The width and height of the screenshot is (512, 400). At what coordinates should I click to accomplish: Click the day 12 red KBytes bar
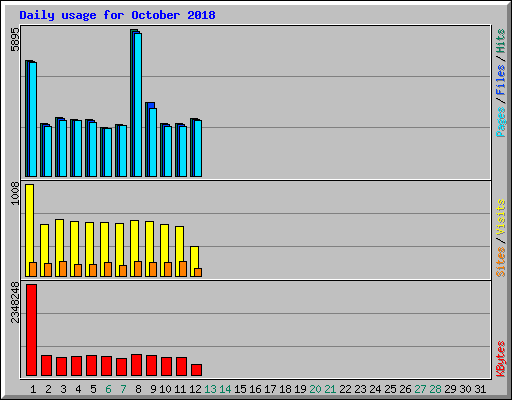[197, 370]
